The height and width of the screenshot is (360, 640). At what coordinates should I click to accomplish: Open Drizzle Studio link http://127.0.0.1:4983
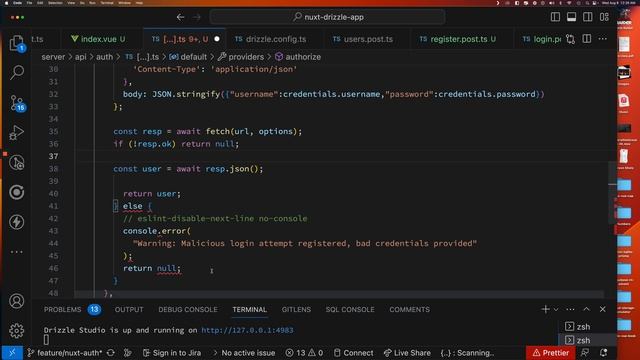click(x=247, y=330)
